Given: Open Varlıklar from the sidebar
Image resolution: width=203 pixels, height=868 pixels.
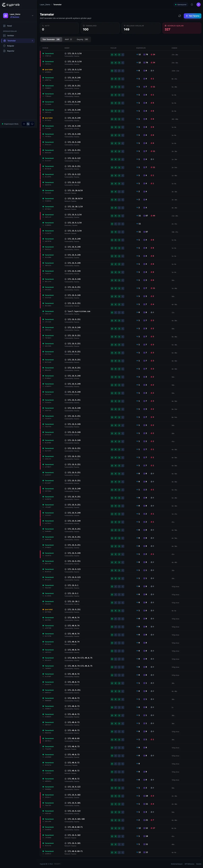Looking at the screenshot, I should (x=18, y=35).
